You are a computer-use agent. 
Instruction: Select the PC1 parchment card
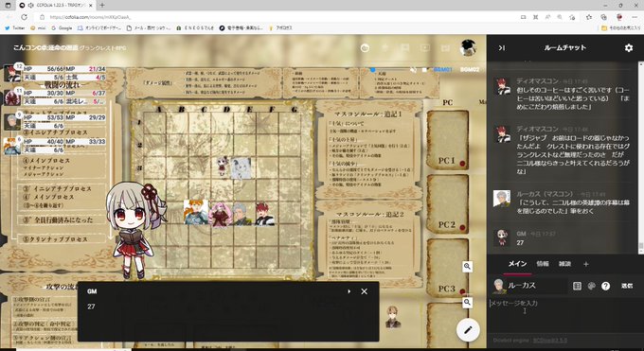click(x=448, y=140)
